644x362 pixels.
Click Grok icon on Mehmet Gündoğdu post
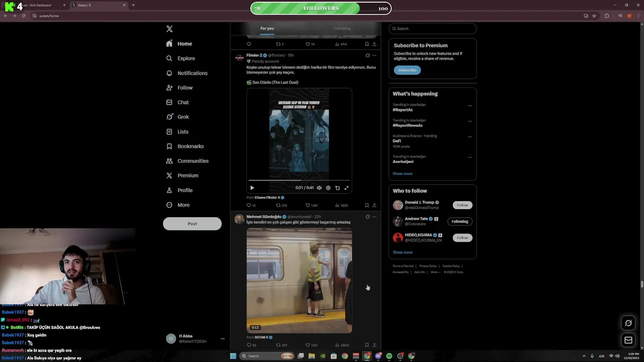point(367,217)
